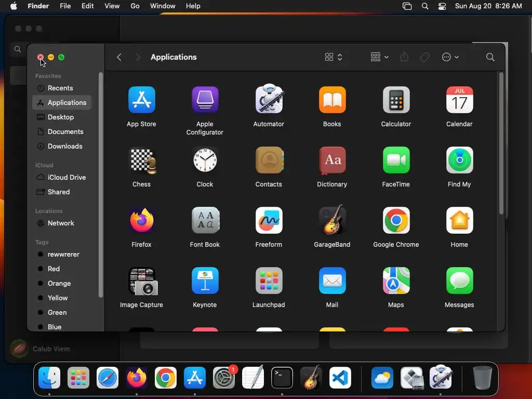Select the Maps app icon
Screen dimensions: 532x399
396,281
